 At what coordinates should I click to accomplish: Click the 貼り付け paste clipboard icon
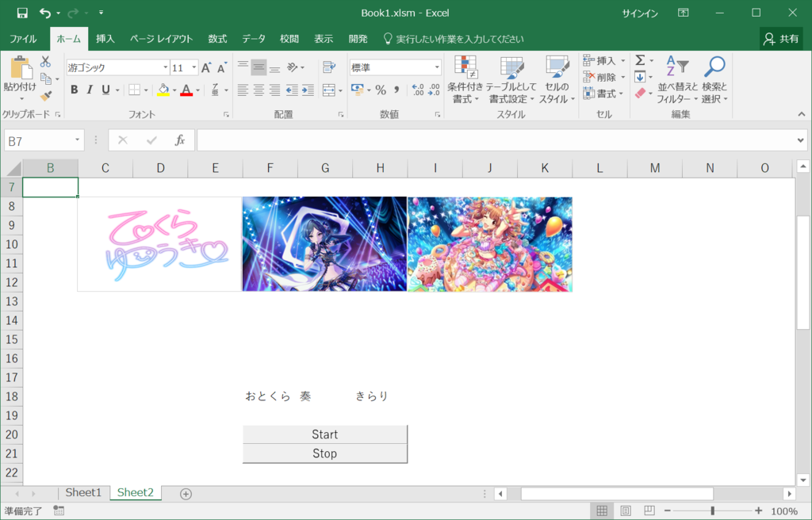20,68
